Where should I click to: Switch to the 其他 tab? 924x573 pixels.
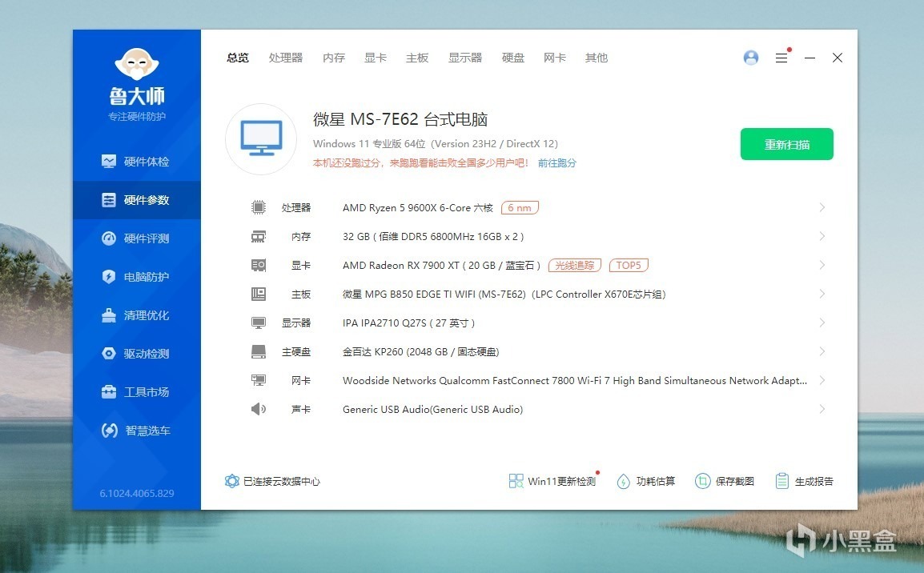597,58
